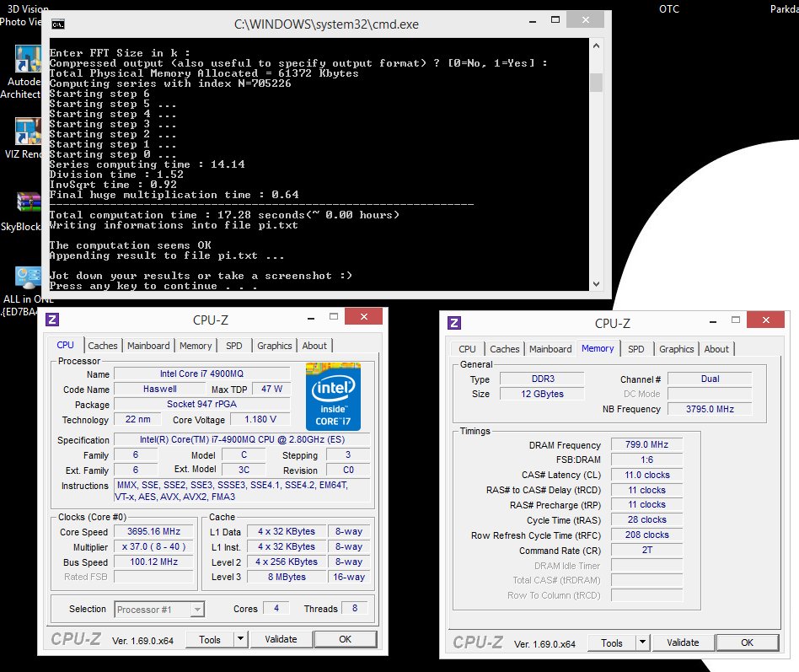Expand Tools dropdown arrow in right CPU-Z
The image size is (799, 672).
tap(642, 642)
